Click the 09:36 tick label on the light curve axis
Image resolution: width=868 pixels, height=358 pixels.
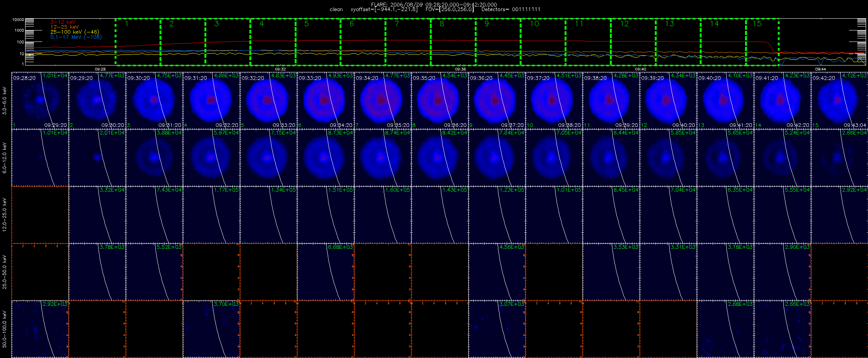pyautogui.click(x=460, y=69)
